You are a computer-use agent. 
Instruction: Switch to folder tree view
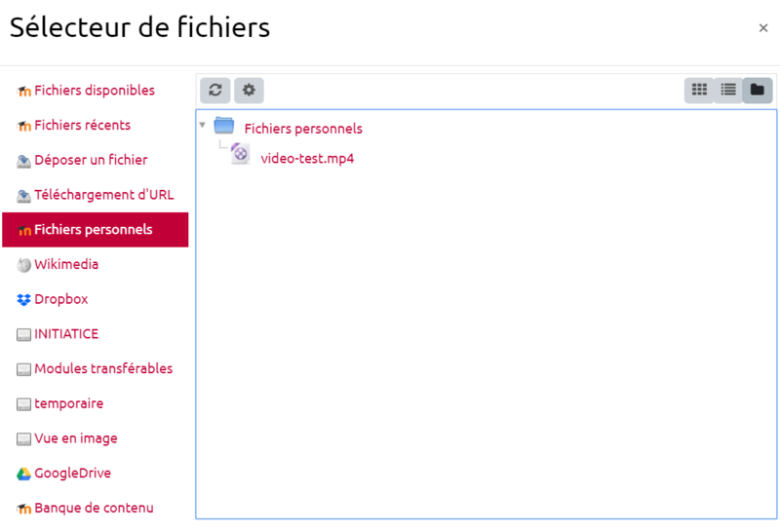pyautogui.click(x=758, y=91)
